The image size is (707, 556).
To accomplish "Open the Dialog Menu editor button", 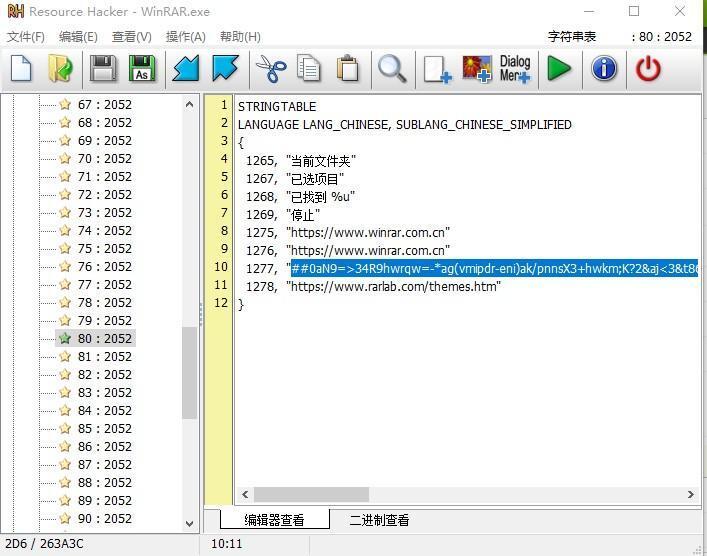I will 515,69.
